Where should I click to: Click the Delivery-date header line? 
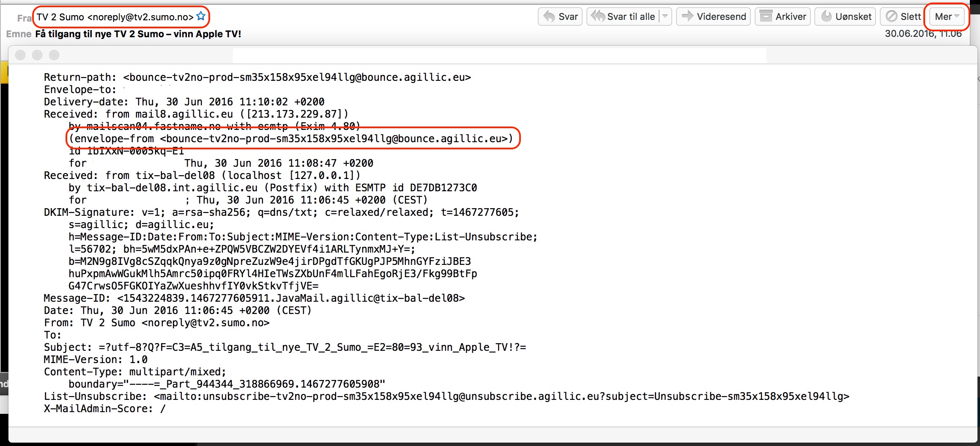click(184, 102)
